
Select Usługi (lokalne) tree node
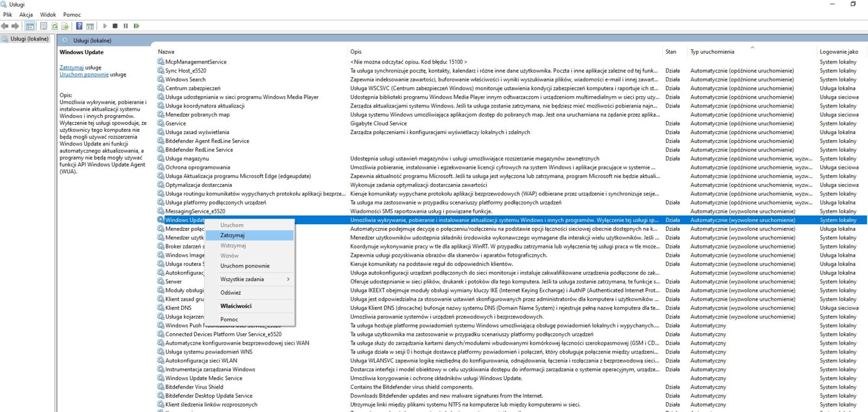(x=29, y=39)
